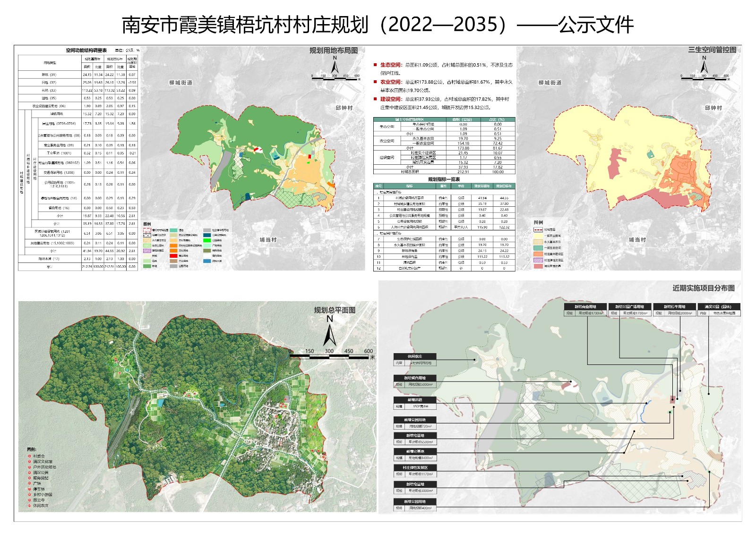Click the 留白用地 (16) row label
The height and width of the screenshot is (533, 756).
(59, 208)
